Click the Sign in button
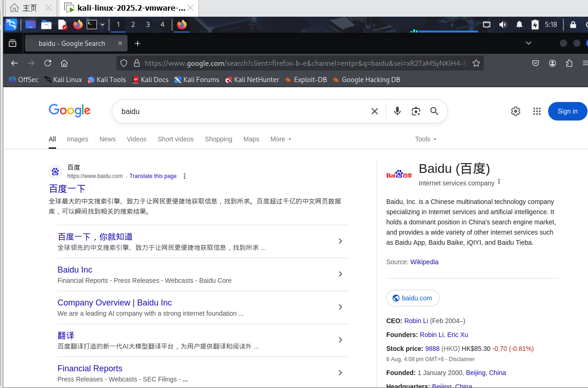This screenshot has height=388, width=588. (568, 111)
